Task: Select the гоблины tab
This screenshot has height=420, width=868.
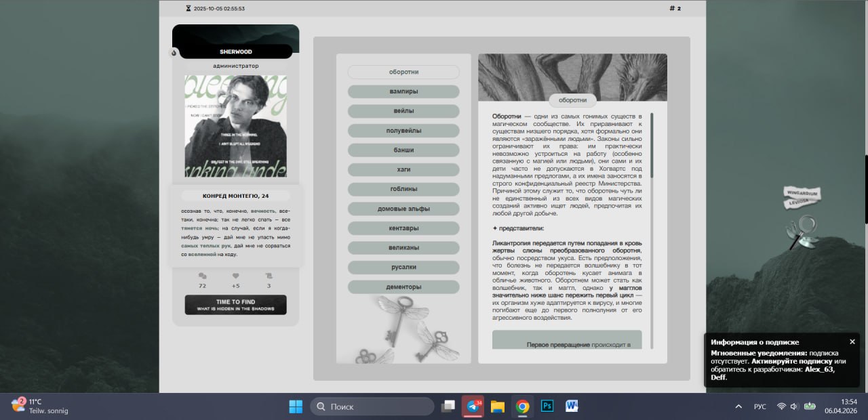Action: 403,189
